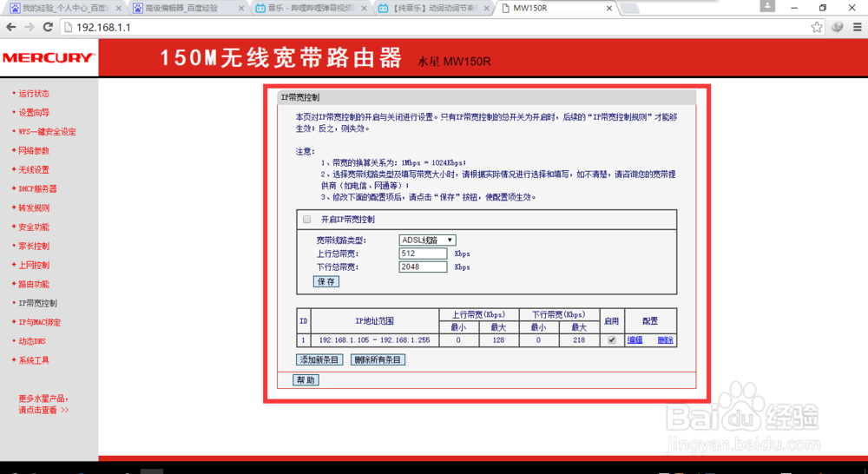
Task: Click the Chrome user profile icon
Action: click(x=767, y=6)
